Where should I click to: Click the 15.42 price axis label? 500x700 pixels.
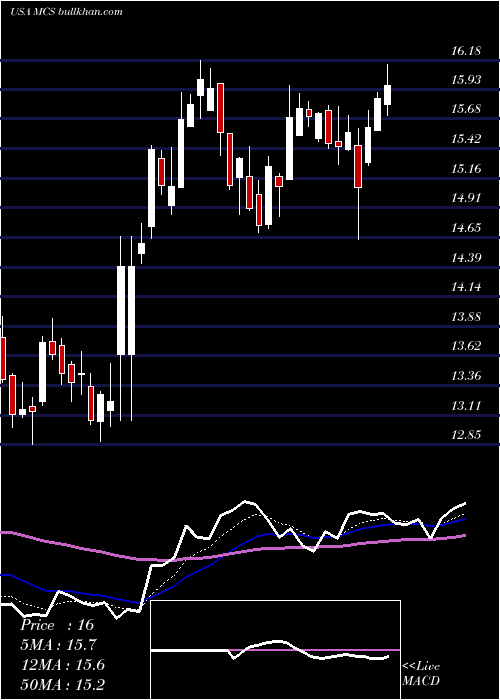[466, 139]
